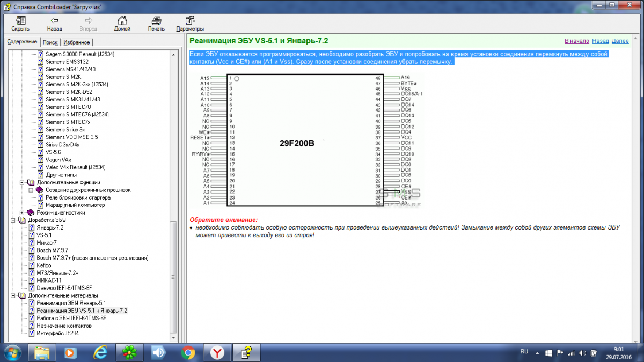Screen dimensions: 644x362
Task: Switch to the Избранное tab
Action: coord(76,42)
